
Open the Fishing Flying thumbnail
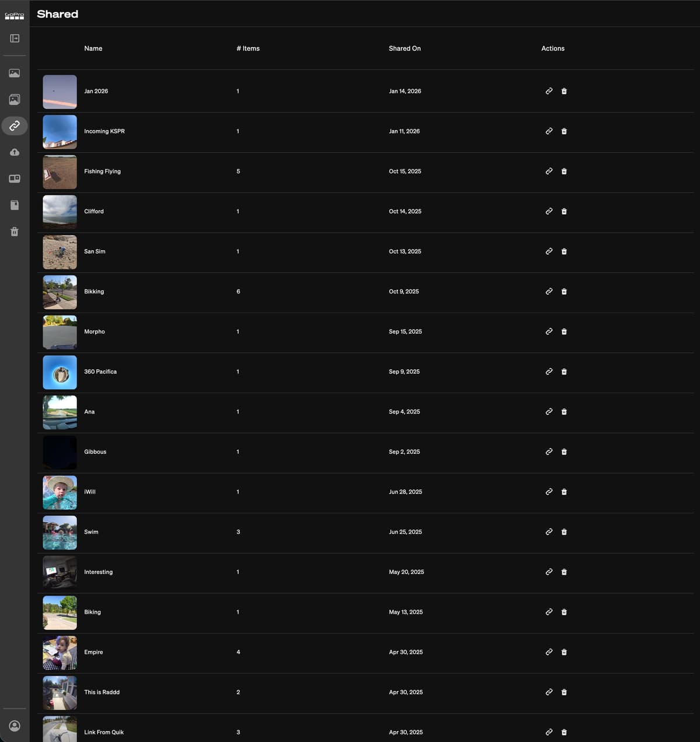click(60, 172)
